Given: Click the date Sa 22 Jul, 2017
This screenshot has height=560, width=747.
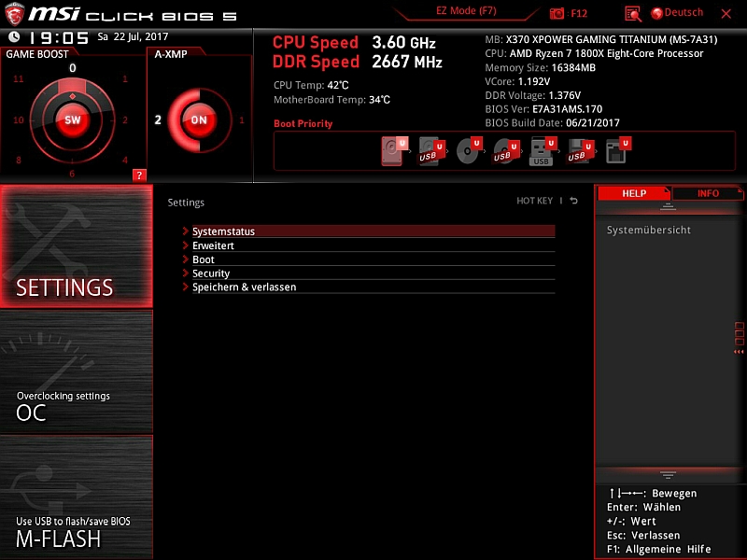Looking at the screenshot, I should (x=133, y=36).
